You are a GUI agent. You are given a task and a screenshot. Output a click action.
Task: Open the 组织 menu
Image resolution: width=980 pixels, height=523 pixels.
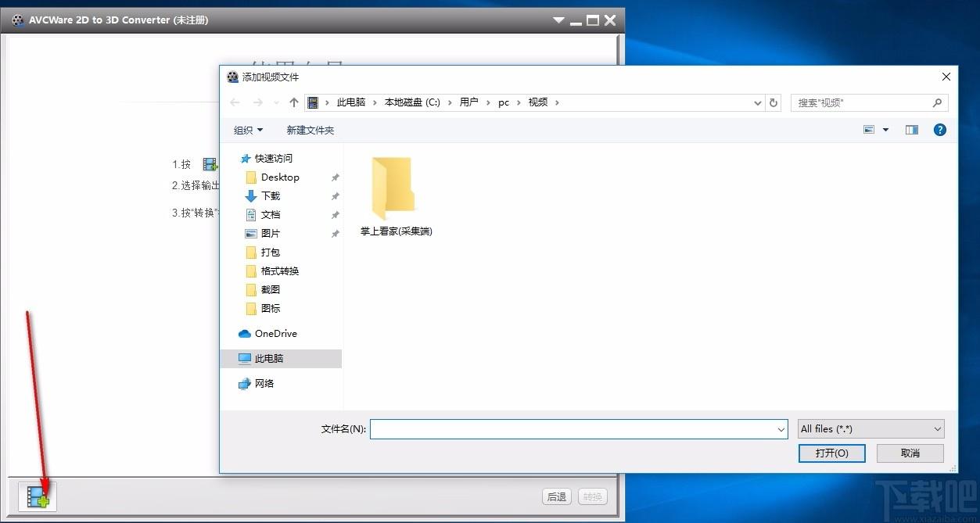pos(249,130)
